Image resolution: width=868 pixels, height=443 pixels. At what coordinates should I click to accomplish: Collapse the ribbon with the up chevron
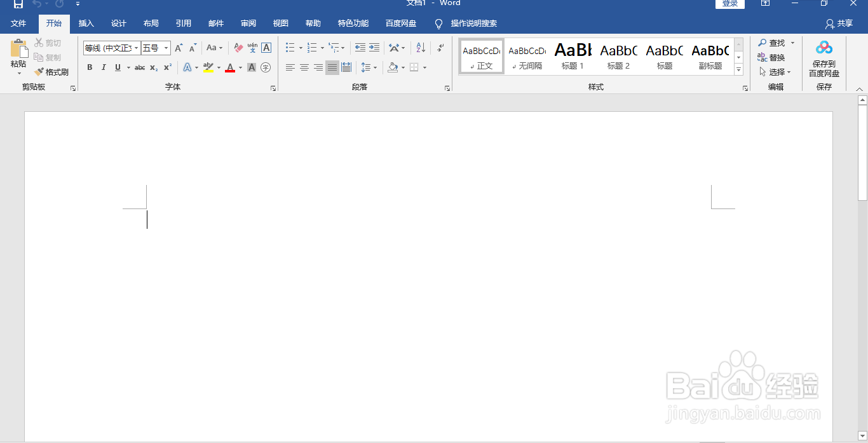coord(860,89)
